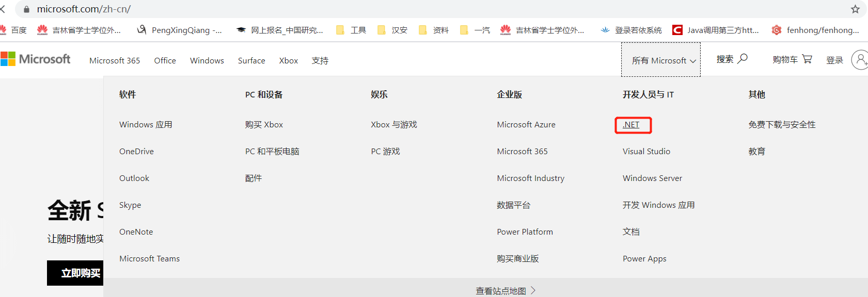Open the Java调用第三方htt bookmark
Screen dimensions: 868x297
(x=716, y=30)
